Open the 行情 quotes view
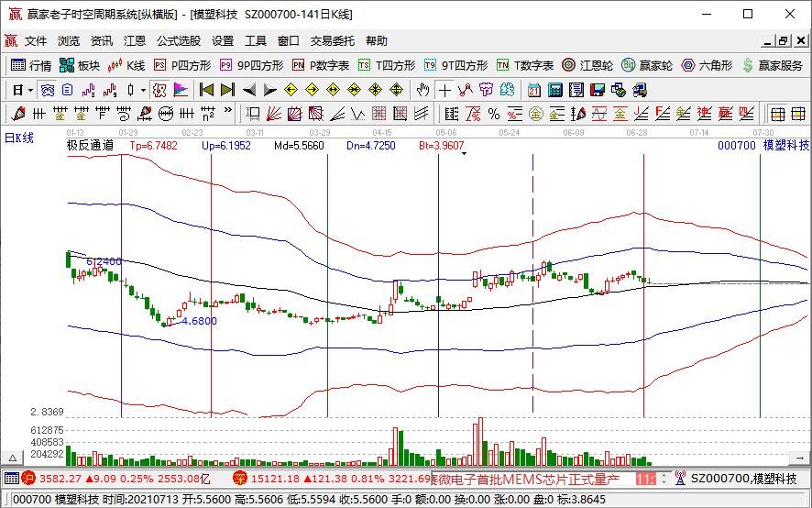This screenshot has width=812, height=508. tap(31, 65)
